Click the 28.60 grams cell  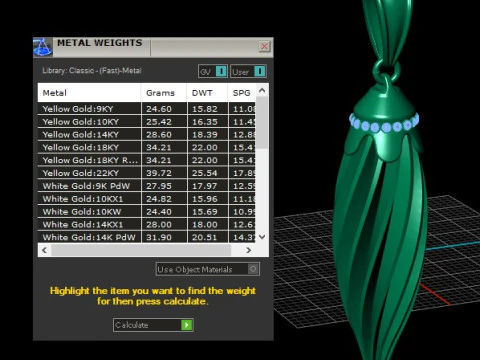(x=164, y=134)
